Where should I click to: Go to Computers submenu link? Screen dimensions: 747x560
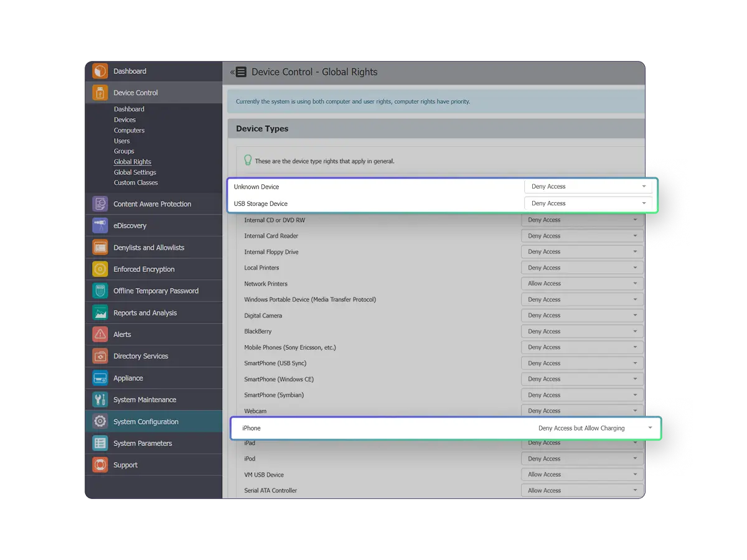pos(129,130)
